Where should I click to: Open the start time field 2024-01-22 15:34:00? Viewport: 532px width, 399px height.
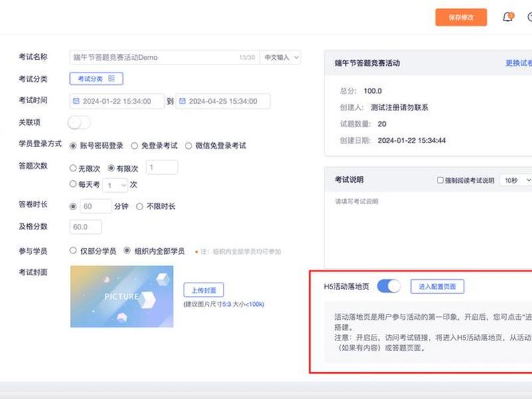coord(117,101)
